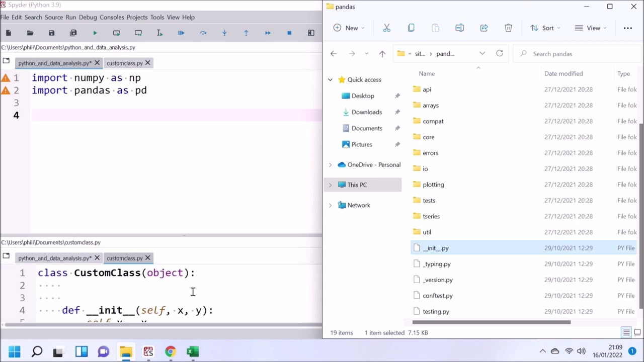The width and height of the screenshot is (644, 362).
Task: Collapse the Quick access tree node
Action: point(330,80)
